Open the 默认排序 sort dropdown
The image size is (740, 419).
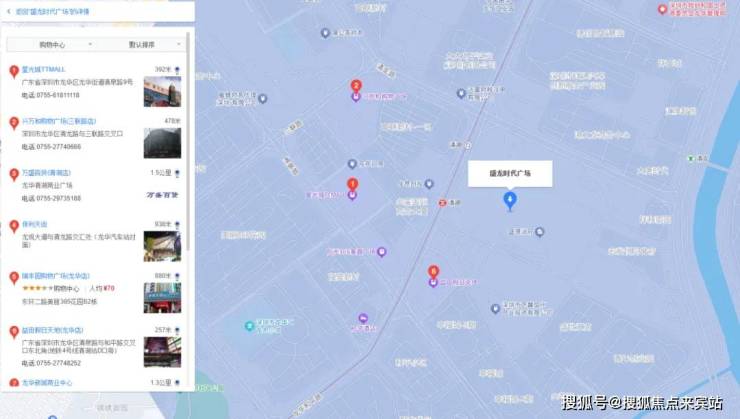142,44
